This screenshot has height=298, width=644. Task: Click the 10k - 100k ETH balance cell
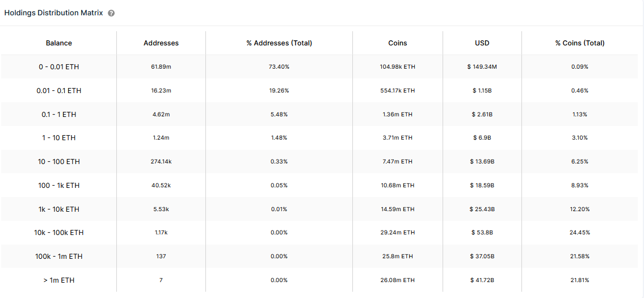tap(59, 233)
